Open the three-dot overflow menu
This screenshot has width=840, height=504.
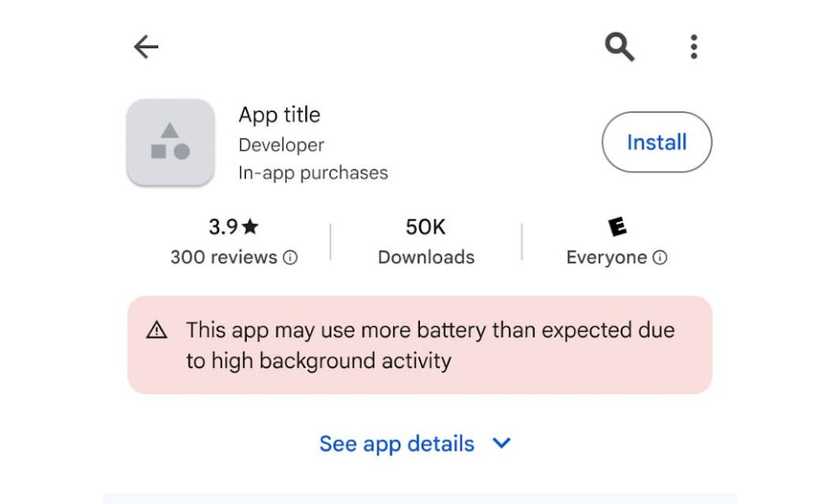point(693,47)
